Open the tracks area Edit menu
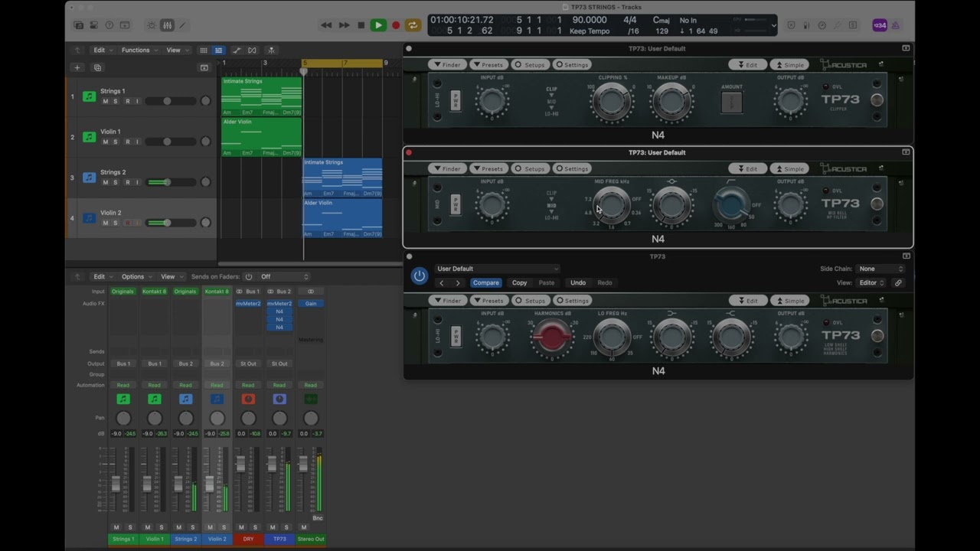The width and height of the screenshot is (980, 551). (102, 51)
